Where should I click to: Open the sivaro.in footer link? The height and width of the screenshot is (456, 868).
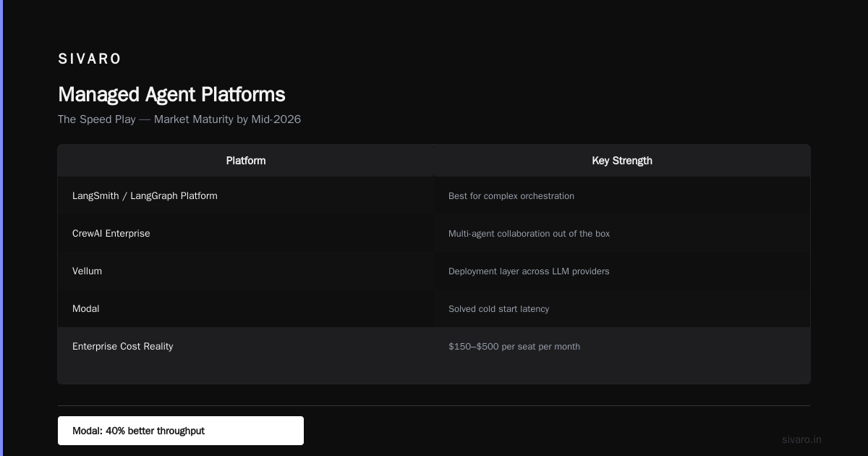tap(801, 439)
